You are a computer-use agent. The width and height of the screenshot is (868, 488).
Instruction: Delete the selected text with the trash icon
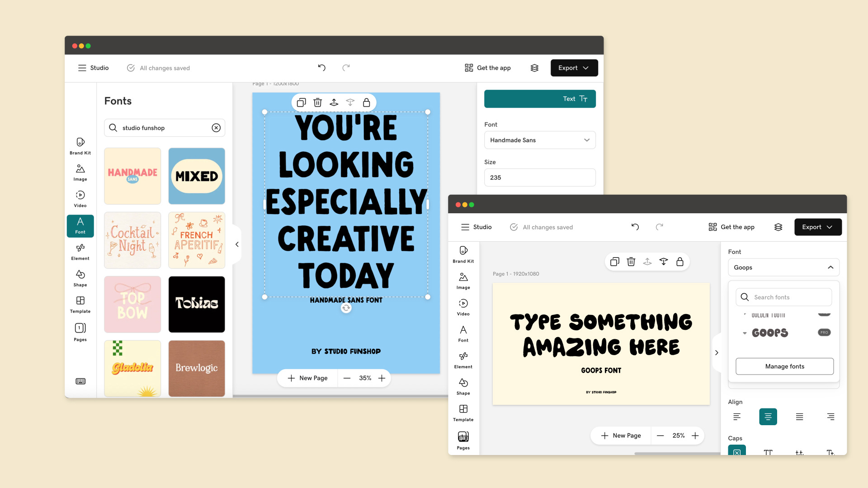pyautogui.click(x=317, y=102)
